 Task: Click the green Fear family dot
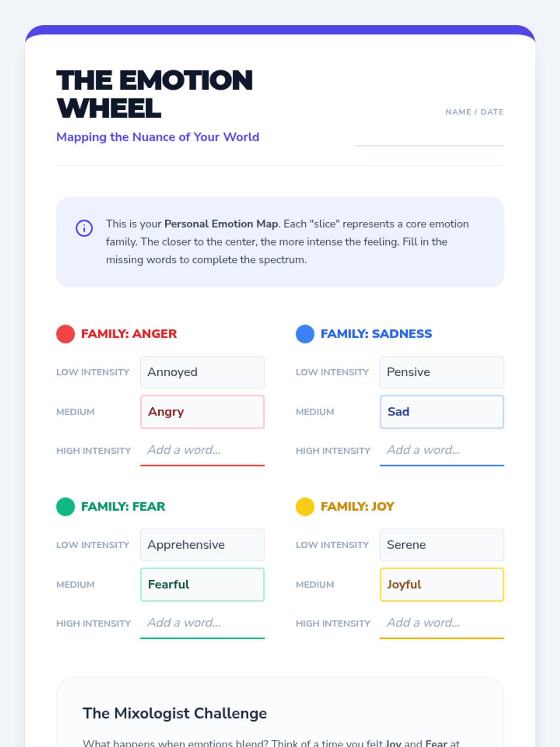[x=65, y=507]
